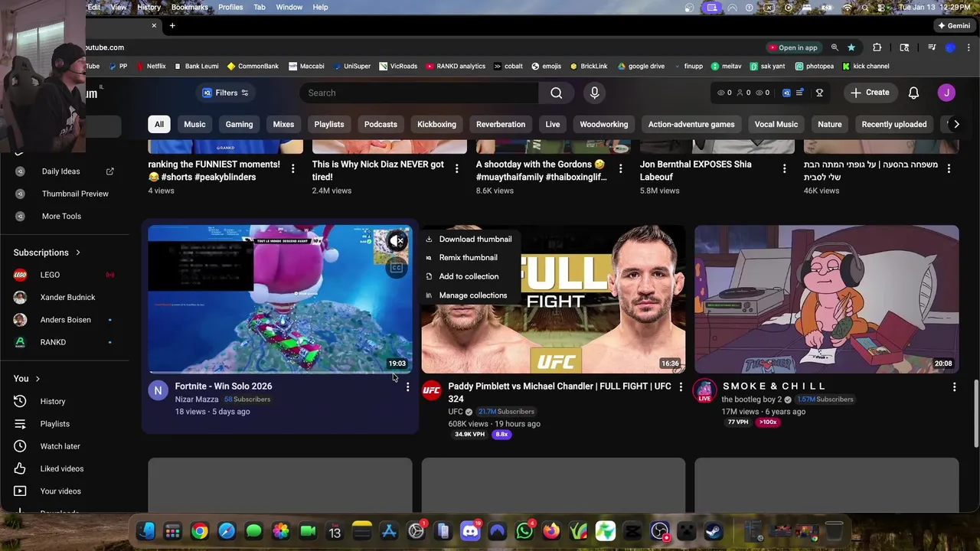The width and height of the screenshot is (980, 551).
Task: Open the photopea bookmark
Action: 814,66
